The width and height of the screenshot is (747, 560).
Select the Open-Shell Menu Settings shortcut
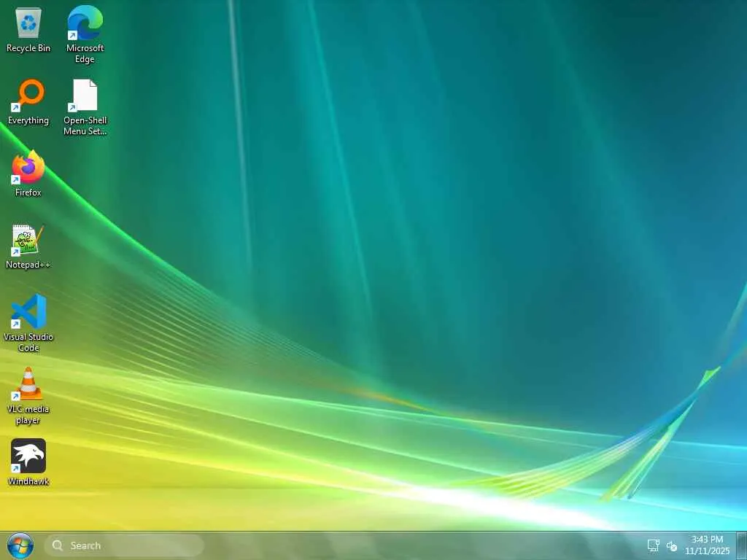click(x=85, y=107)
